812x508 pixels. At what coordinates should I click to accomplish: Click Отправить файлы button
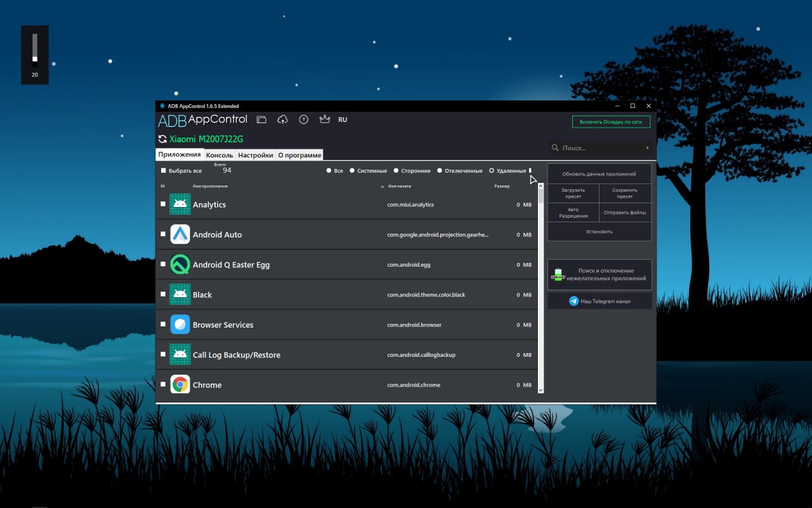coord(625,213)
